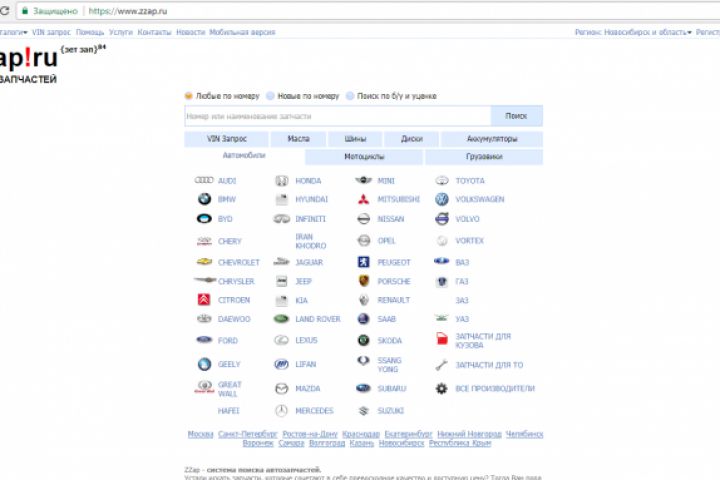Click the Chevrolet bowtie logo
720x480 pixels.
204,262
